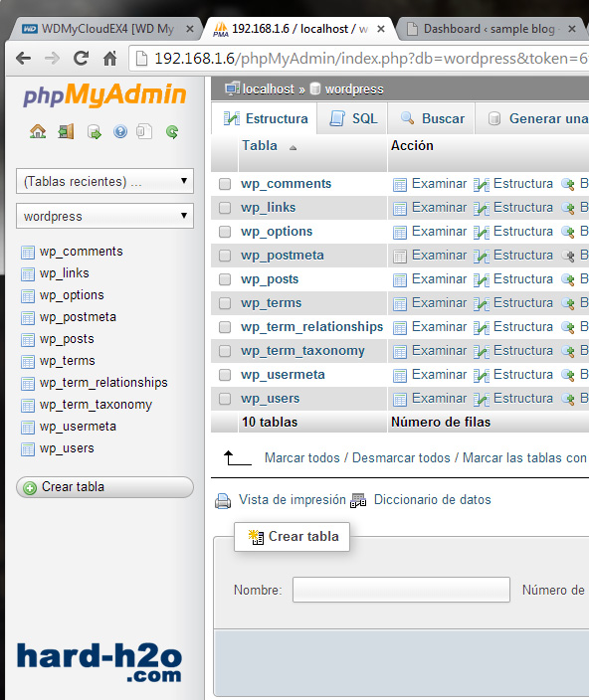
Task: Click search icon in wp_comments row
Action: pyautogui.click(x=568, y=184)
